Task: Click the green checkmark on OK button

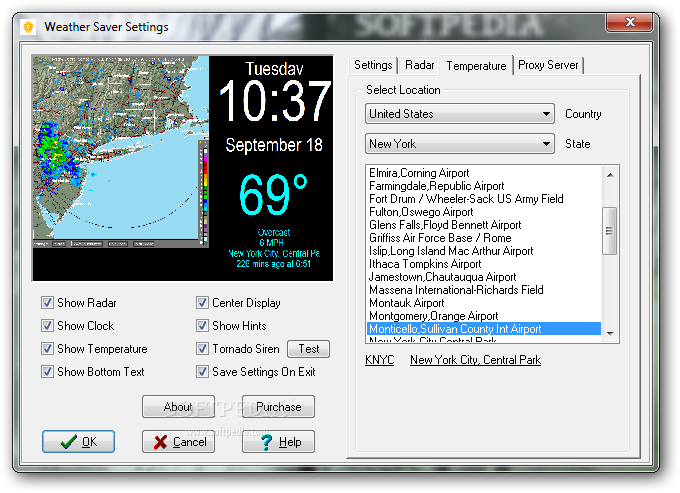Action: tap(69, 442)
